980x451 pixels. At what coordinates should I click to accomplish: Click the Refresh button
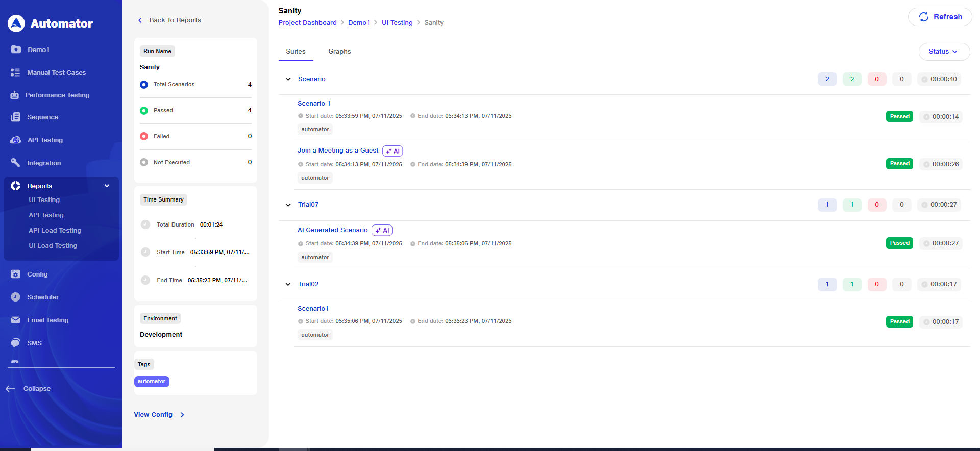pyautogui.click(x=940, y=17)
